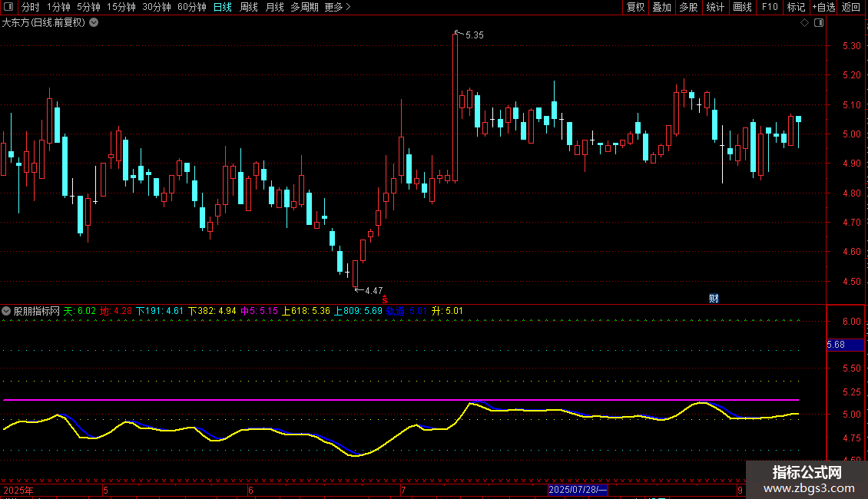Toggle the right info panel icon
Image resolution: width=868 pixels, height=499 pixels.
819,23
